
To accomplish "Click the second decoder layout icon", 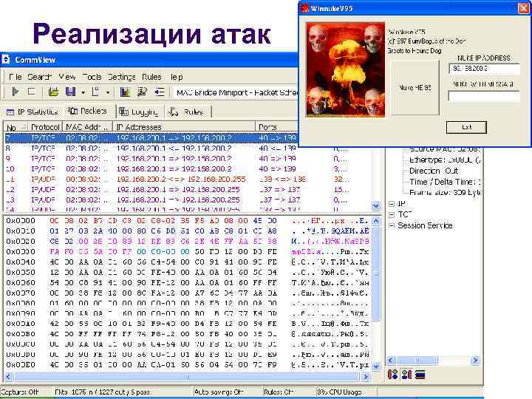I will click(x=406, y=375).
